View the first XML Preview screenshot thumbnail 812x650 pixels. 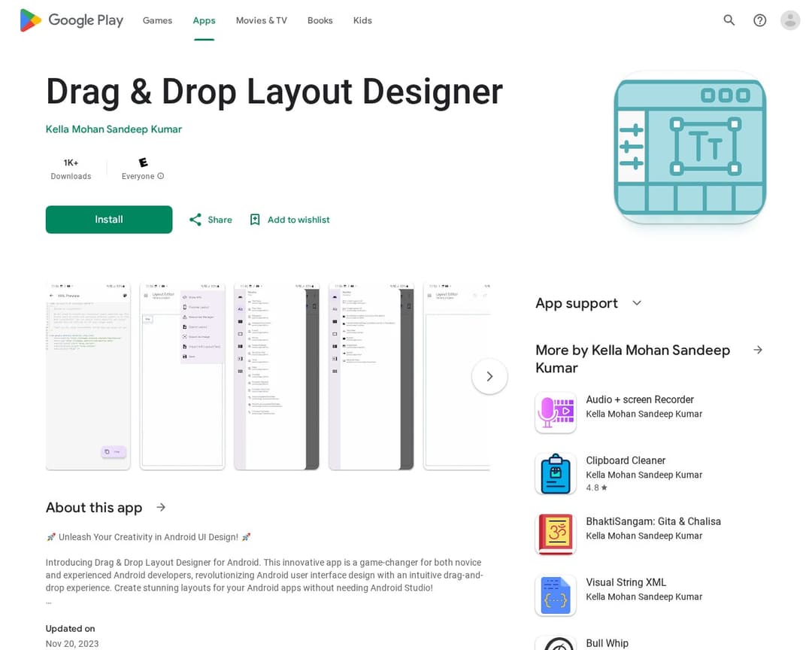(88, 376)
